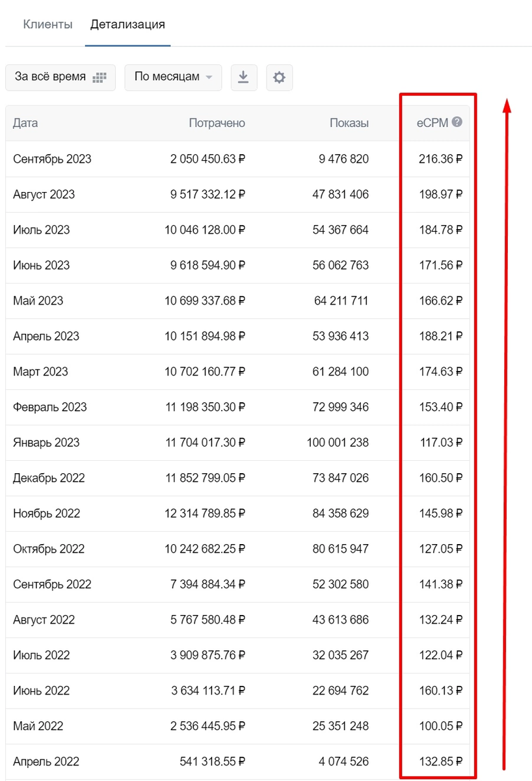The width and height of the screenshot is (532, 781).
Task: Select the Январь 2023 row
Action: pos(237,443)
